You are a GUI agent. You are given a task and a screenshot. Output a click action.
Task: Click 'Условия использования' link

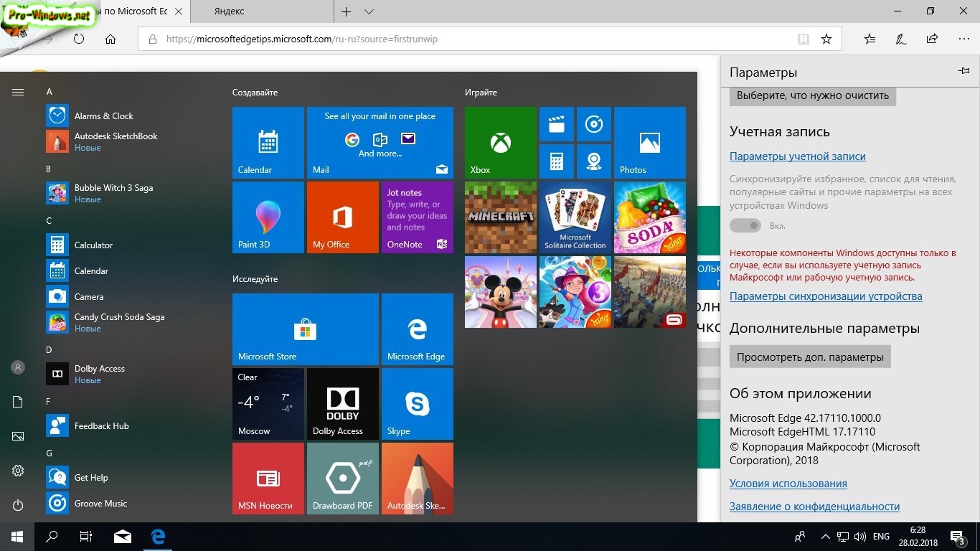pos(788,484)
